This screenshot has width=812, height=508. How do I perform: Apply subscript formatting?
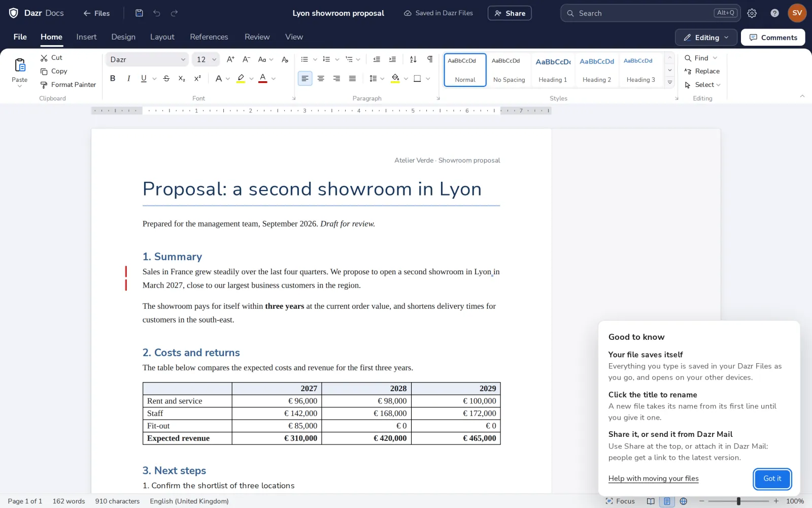(x=182, y=78)
